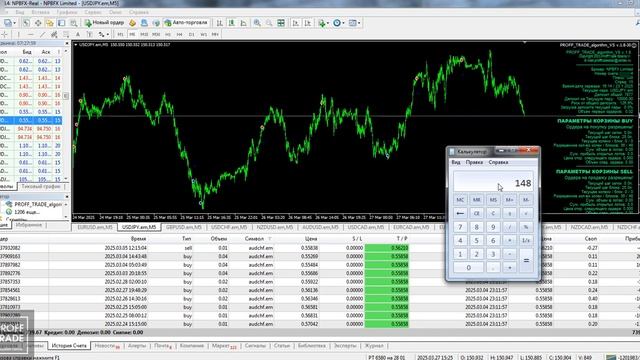The height and width of the screenshot is (360, 640).
Task: Sort history by Символ column header
Action: click(x=254, y=239)
